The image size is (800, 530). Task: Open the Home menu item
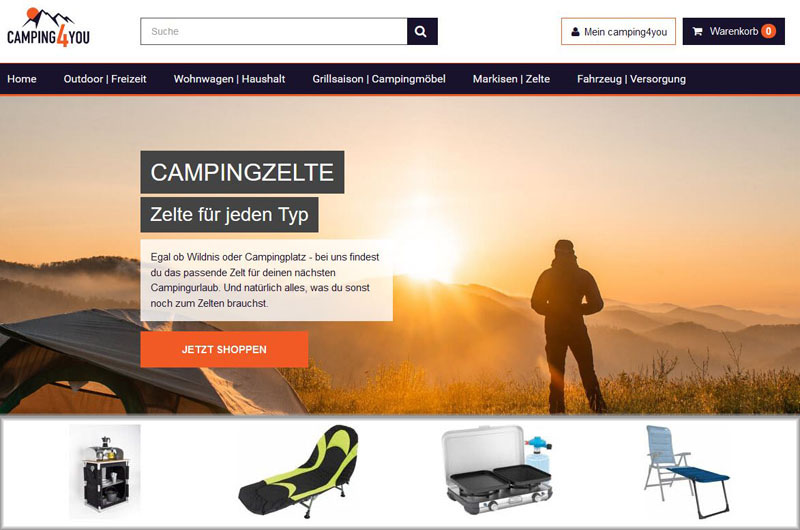click(21, 79)
